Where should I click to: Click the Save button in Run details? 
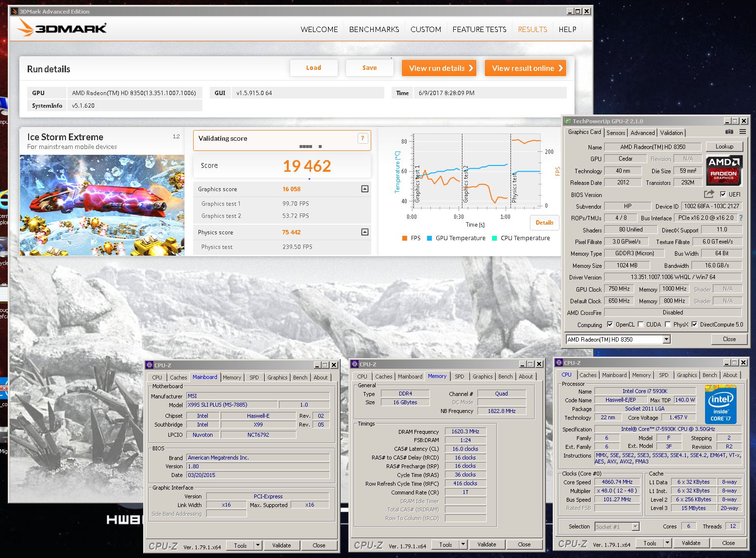point(369,68)
